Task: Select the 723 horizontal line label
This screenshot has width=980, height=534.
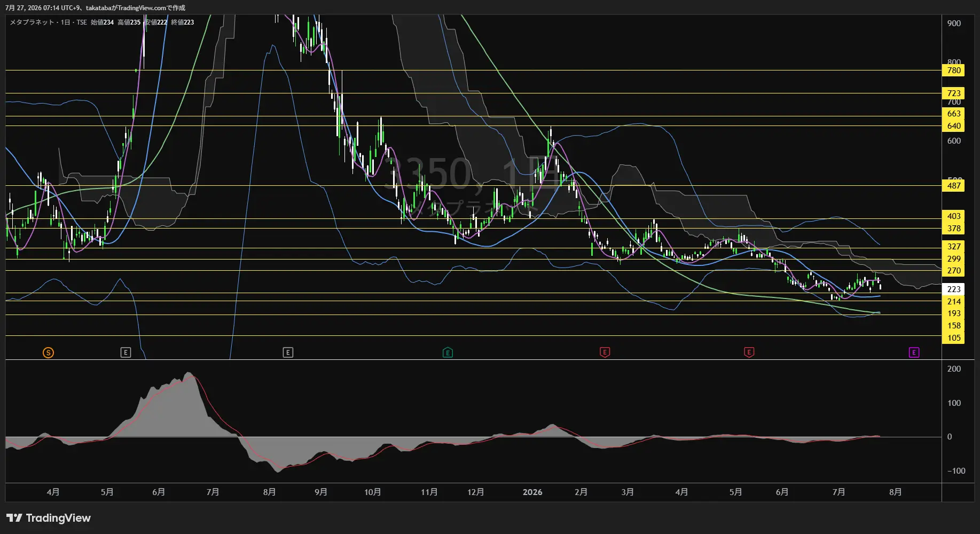Action: 953,93
